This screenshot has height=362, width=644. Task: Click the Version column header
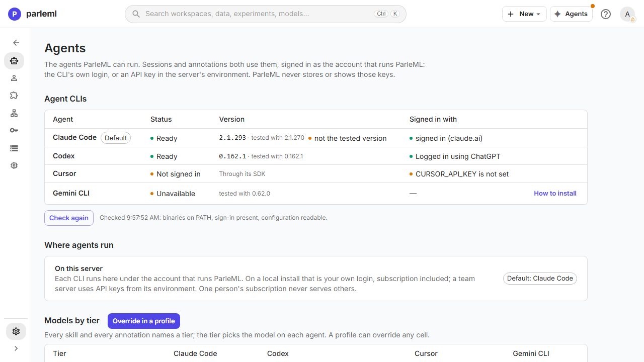point(232,119)
